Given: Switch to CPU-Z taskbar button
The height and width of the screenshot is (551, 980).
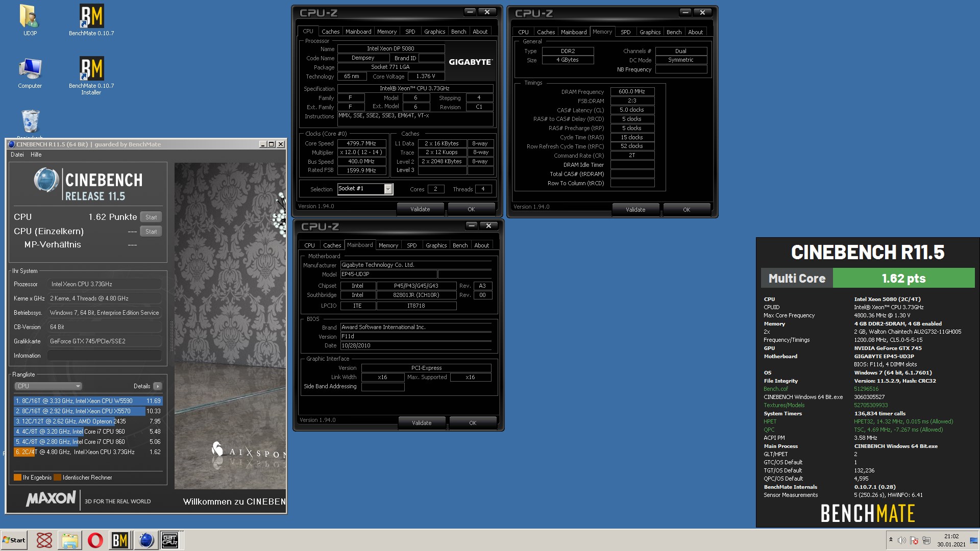Looking at the screenshot, I should pyautogui.click(x=170, y=540).
